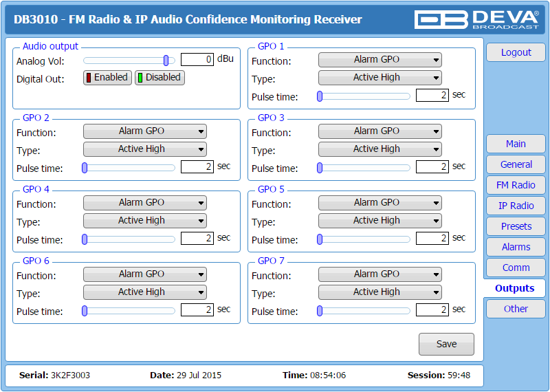Click GPO 4 Pulse time value field
Screen dimensions: 550x392
197,238
